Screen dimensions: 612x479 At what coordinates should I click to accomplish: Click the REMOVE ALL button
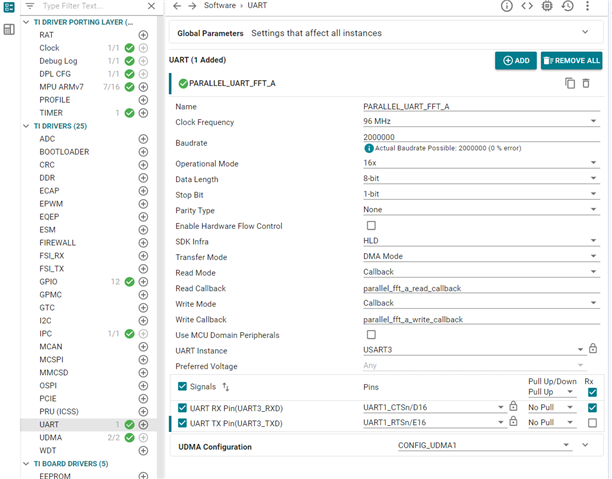[571, 61]
